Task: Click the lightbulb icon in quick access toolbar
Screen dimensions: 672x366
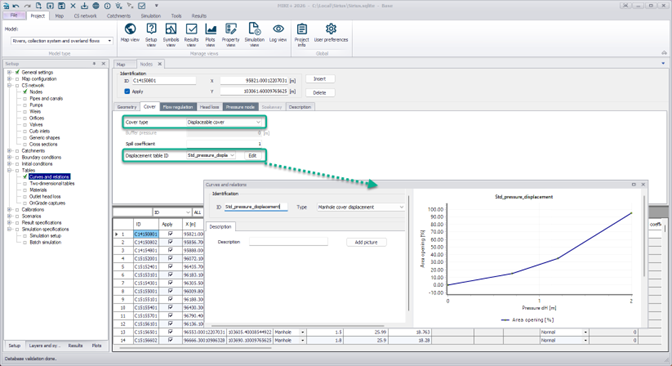Action: [119, 6]
